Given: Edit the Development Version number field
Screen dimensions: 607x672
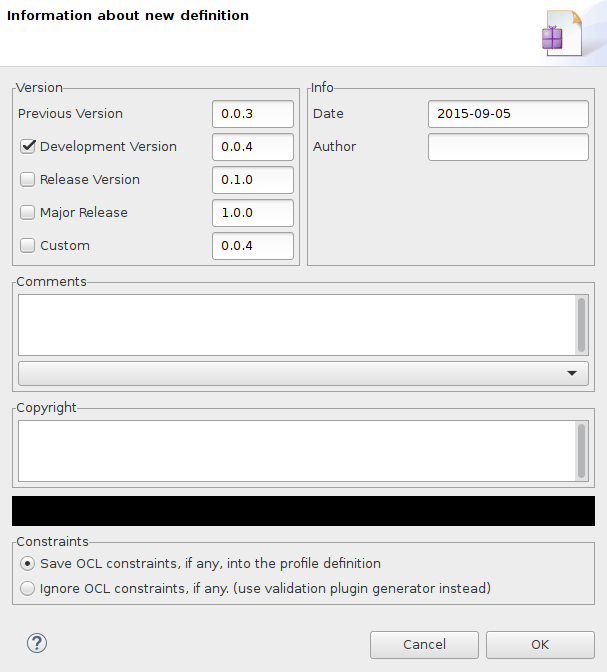Looking at the screenshot, I should (x=253, y=147).
